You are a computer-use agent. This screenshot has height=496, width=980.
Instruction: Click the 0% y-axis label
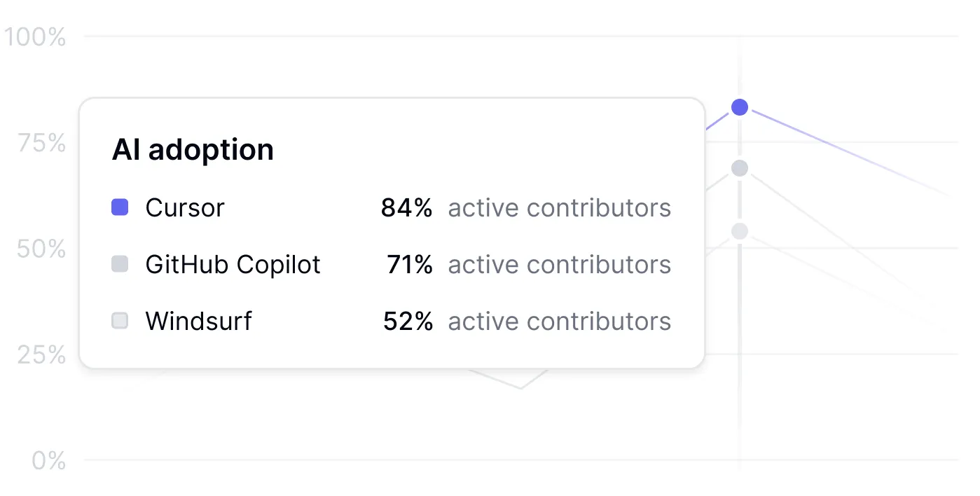[x=49, y=461]
